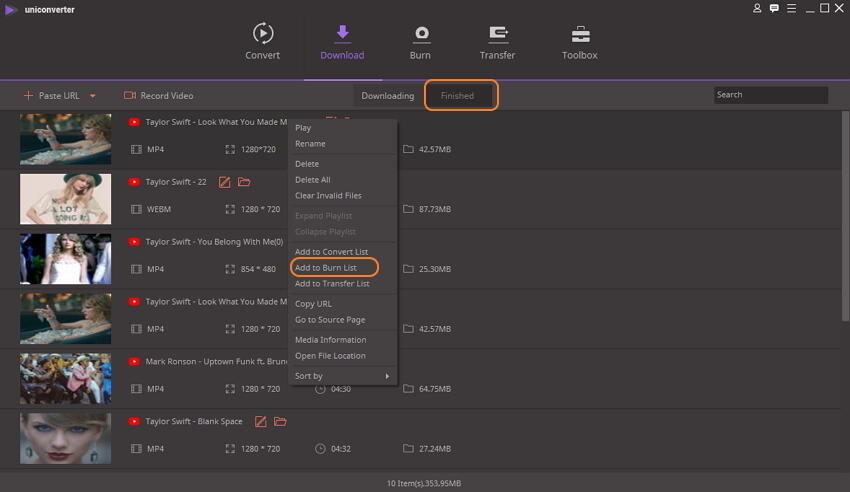Click folder size icon next to 27.24MB
The image size is (850, 492).
(x=408, y=449)
